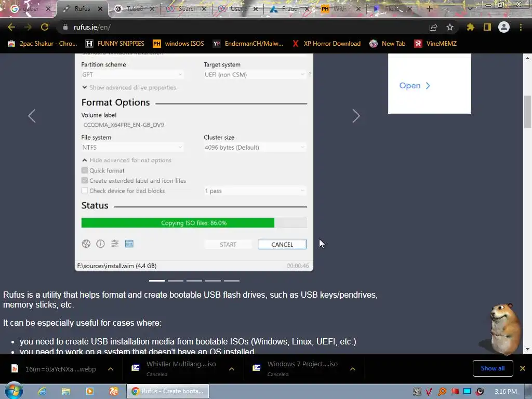Click the blue monitor tray icon
The image size is (532, 399).
click(x=467, y=392)
